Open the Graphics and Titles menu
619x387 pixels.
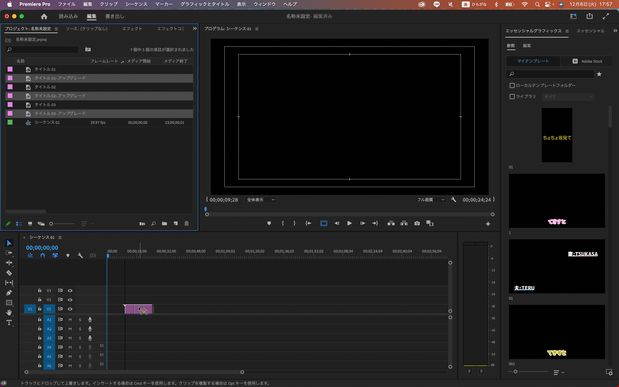[204, 4]
